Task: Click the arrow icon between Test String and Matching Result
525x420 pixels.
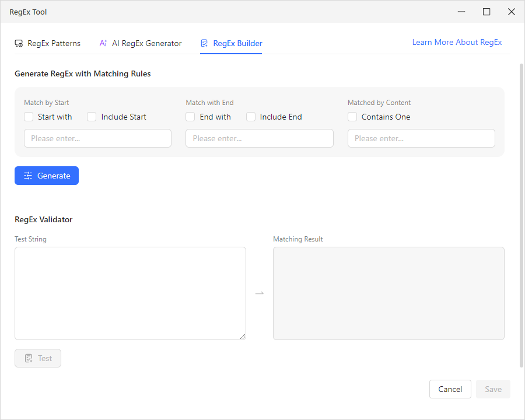Action: pos(259,293)
